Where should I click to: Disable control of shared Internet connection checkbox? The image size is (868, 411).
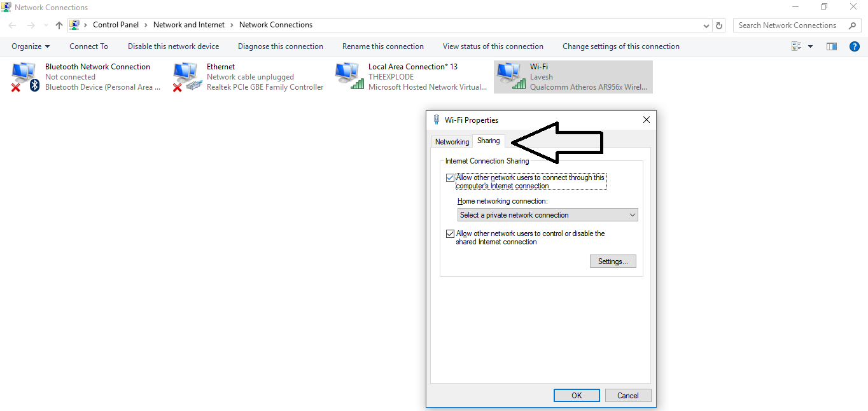click(451, 233)
